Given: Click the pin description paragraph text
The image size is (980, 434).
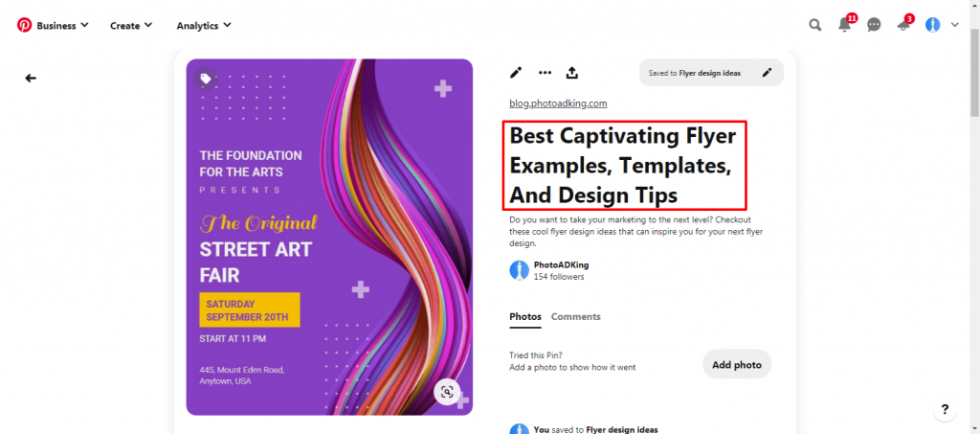Looking at the screenshot, I should (636, 232).
